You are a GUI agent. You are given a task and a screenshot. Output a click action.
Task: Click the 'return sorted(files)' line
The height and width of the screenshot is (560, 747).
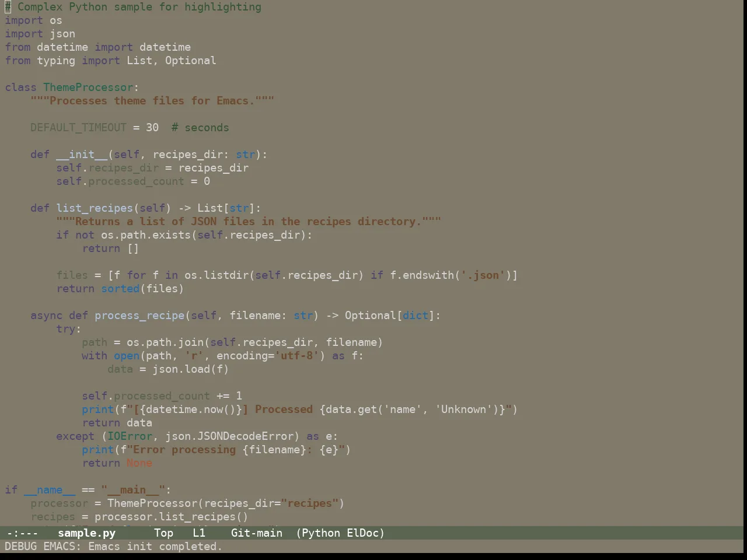coord(120,289)
